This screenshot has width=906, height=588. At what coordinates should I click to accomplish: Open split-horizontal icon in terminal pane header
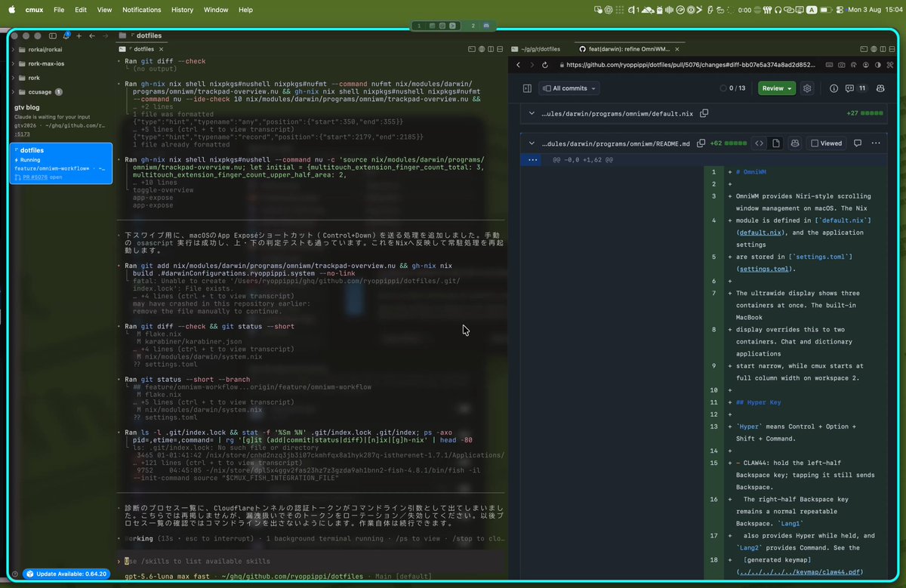click(491, 49)
